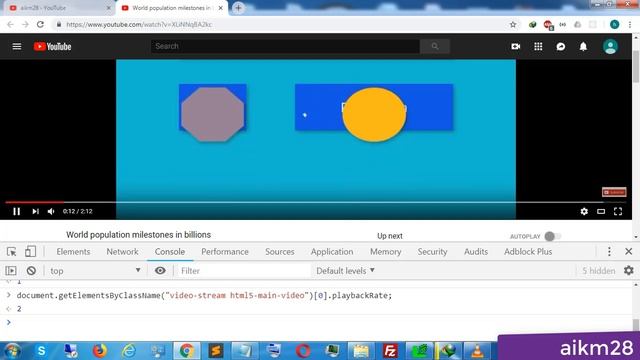Seek along the video progress bar

[315, 202]
